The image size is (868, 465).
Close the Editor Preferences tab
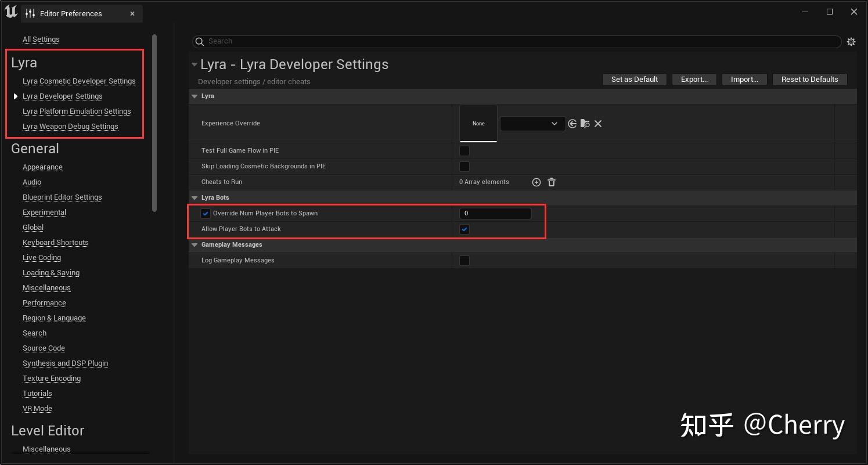[x=132, y=13]
